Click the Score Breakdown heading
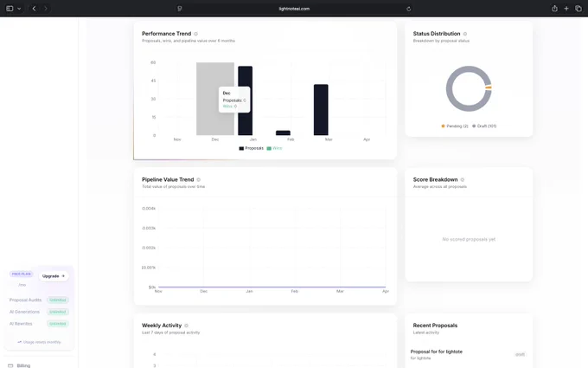Viewport: 588px width, 368px height. point(435,180)
